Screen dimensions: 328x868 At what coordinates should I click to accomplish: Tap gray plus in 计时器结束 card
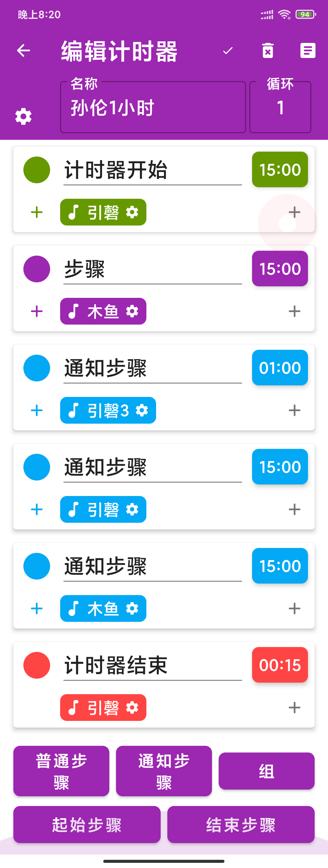(294, 708)
